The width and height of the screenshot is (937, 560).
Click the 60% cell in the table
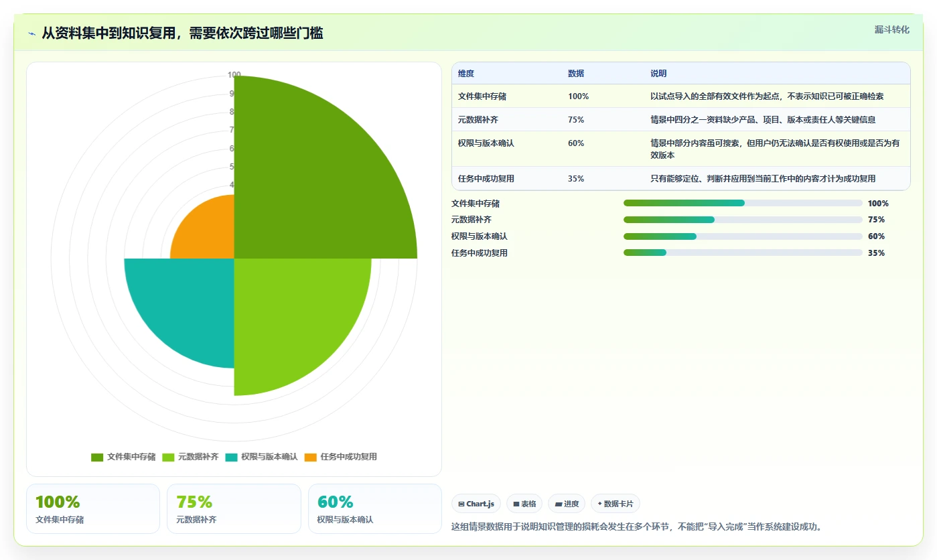(x=576, y=143)
